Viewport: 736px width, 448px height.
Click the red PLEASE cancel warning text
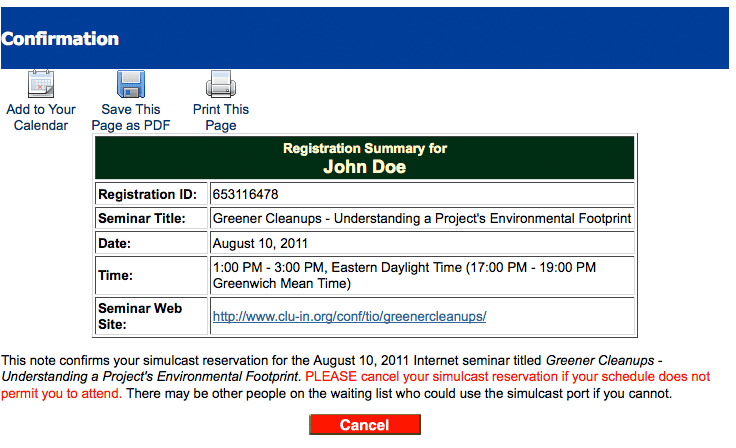(x=355, y=385)
